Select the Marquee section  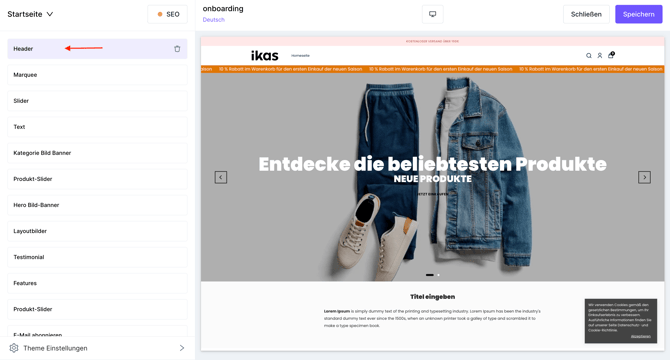tap(97, 75)
